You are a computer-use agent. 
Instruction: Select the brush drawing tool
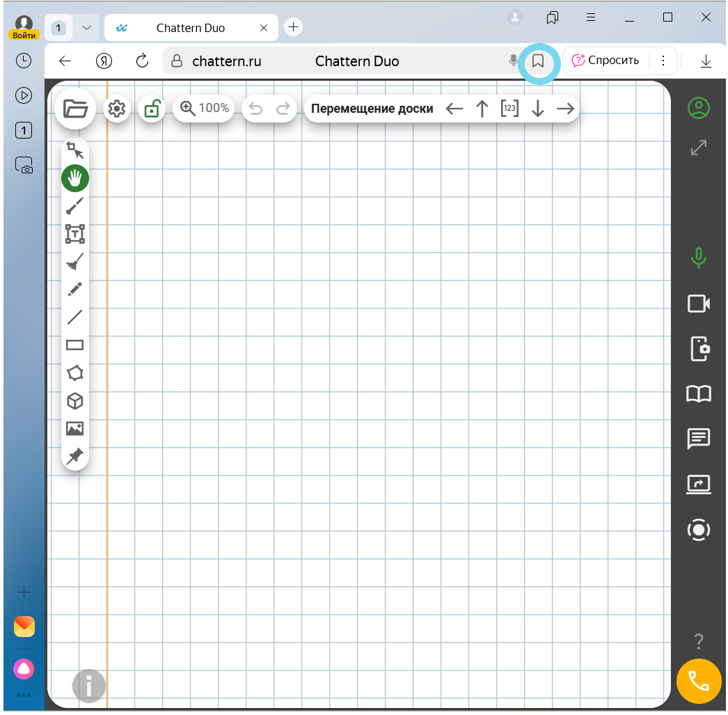click(74, 206)
